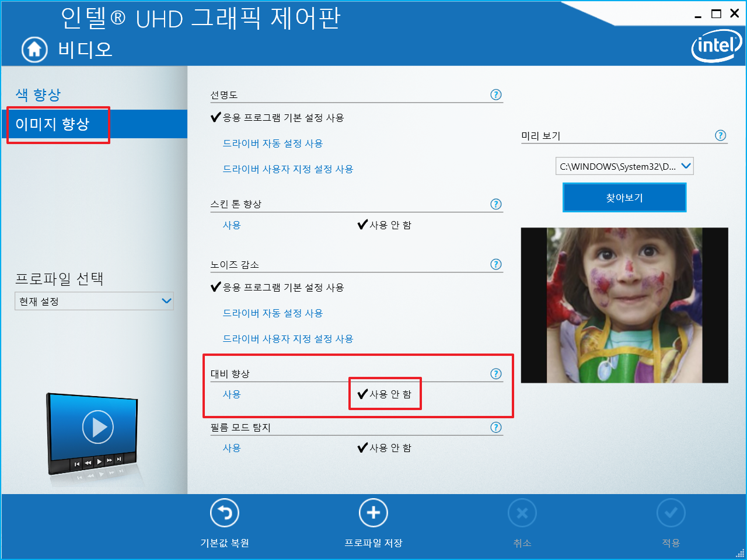
Task: Click the 찾아보기 browse button
Action: click(x=624, y=198)
